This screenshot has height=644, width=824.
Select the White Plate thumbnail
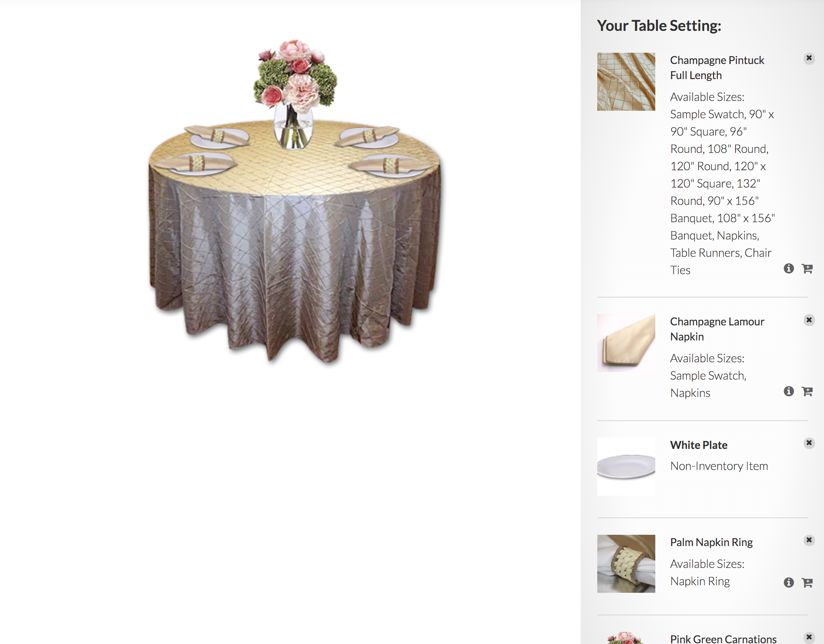[x=626, y=466]
